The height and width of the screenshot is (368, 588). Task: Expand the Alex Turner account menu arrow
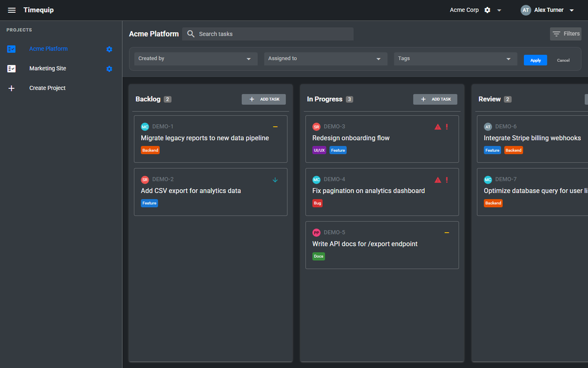572,11
